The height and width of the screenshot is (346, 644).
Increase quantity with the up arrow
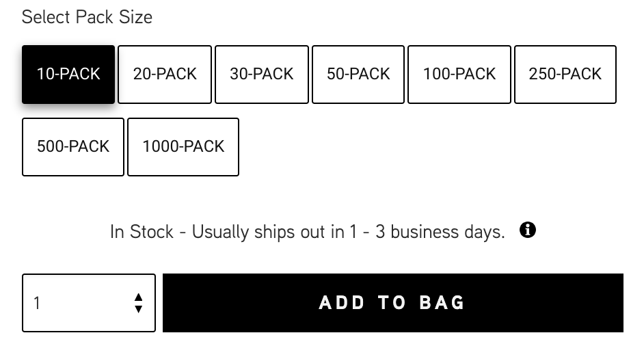[x=138, y=297]
